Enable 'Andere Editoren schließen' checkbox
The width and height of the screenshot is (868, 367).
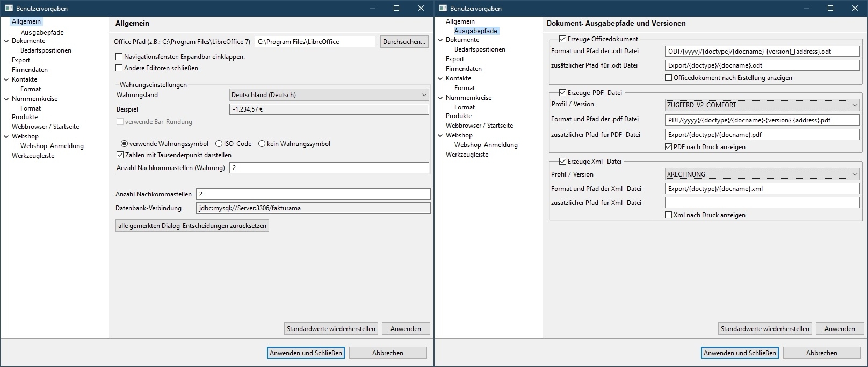point(119,68)
